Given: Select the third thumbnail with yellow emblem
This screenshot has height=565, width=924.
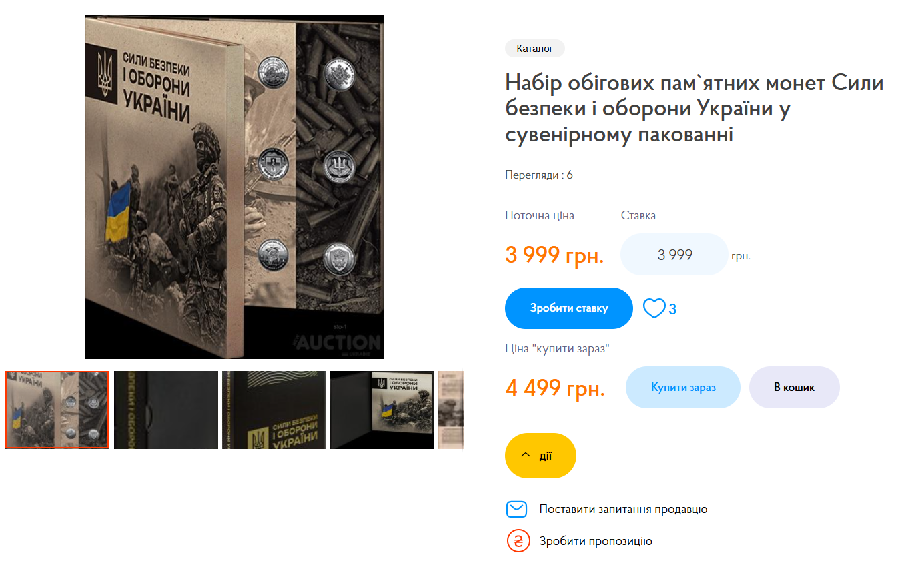Looking at the screenshot, I should point(274,410).
